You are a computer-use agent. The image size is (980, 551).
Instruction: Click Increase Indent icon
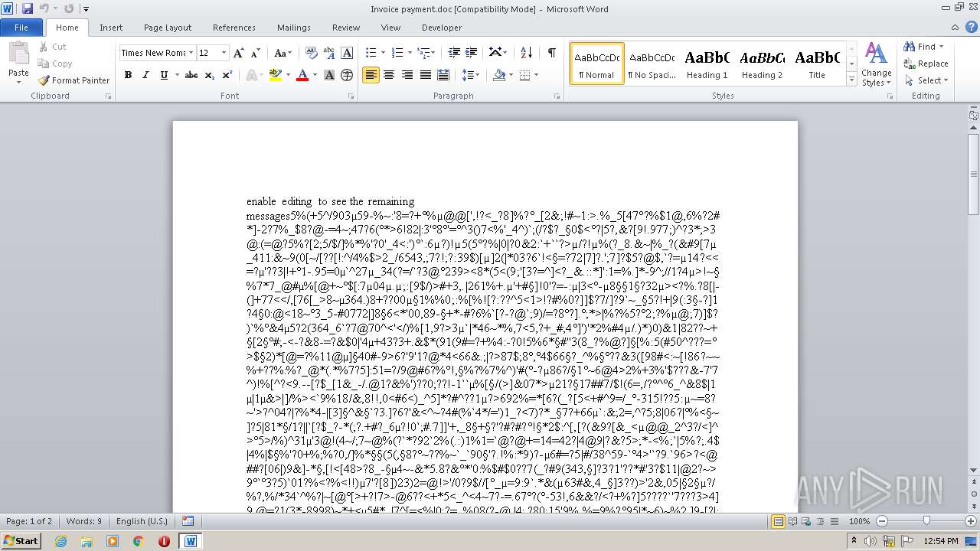click(x=472, y=53)
